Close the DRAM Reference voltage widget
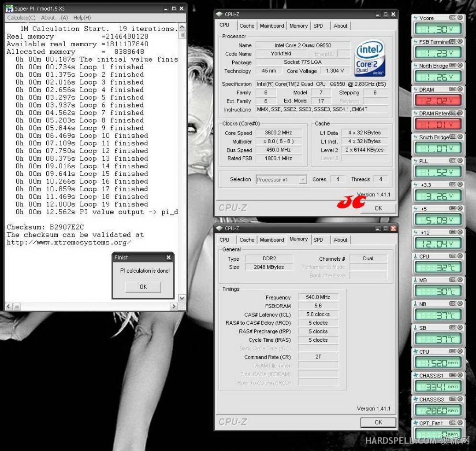This screenshot has height=451, width=476. (x=460, y=113)
